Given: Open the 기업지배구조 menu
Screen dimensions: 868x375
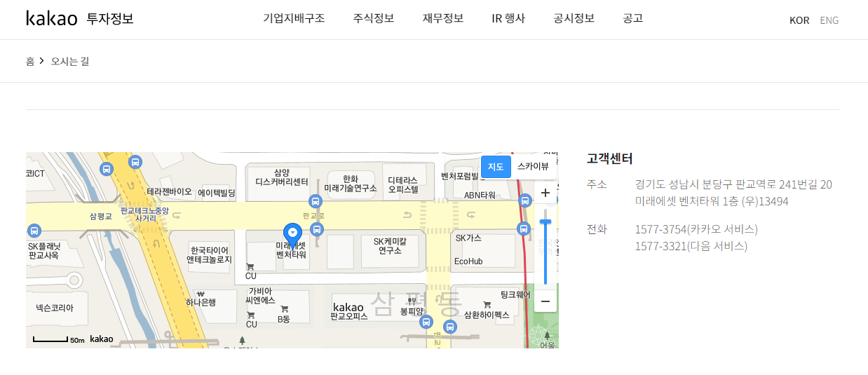Looking at the screenshot, I should (x=294, y=18).
